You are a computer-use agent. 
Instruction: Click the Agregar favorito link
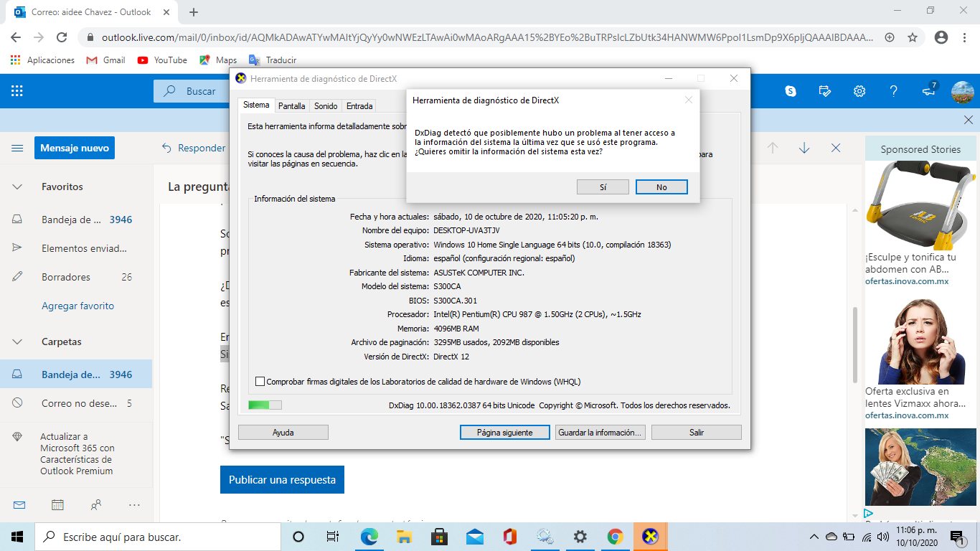click(x=77, y=306)
